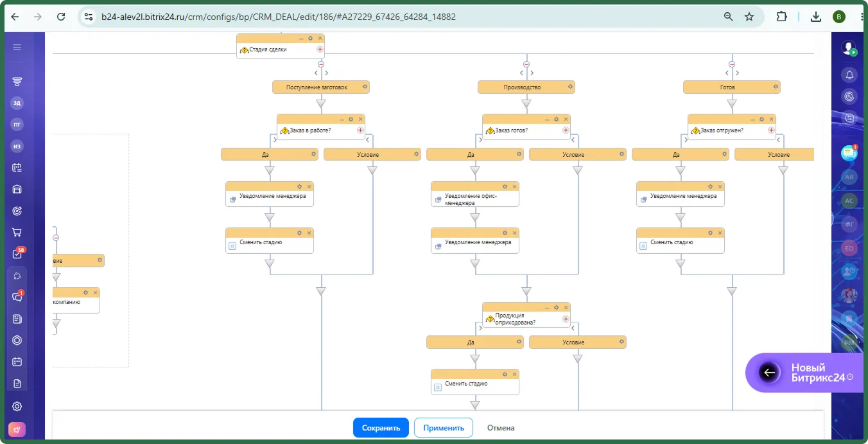868x444 pixels.
Task: Collapse the branch circle above "Производство"
Action: [526, 64]
